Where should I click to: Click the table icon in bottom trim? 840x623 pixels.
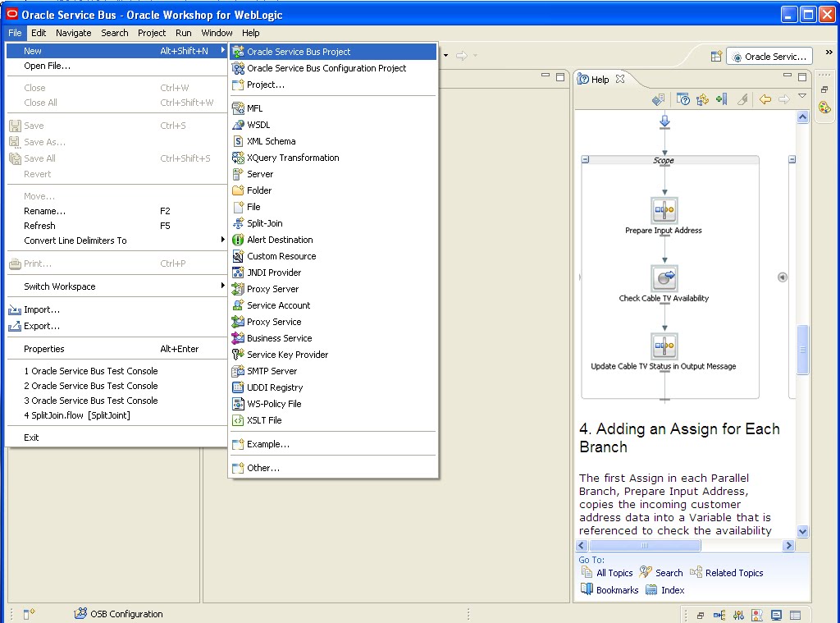(795, 615)
